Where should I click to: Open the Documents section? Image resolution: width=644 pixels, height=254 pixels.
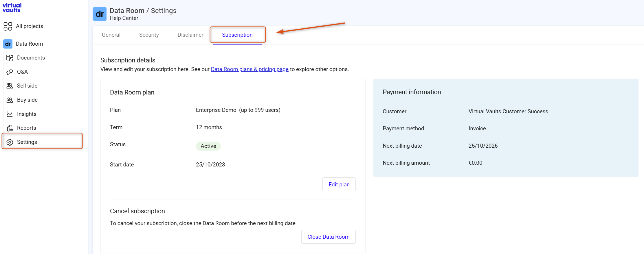click(31, 58)
